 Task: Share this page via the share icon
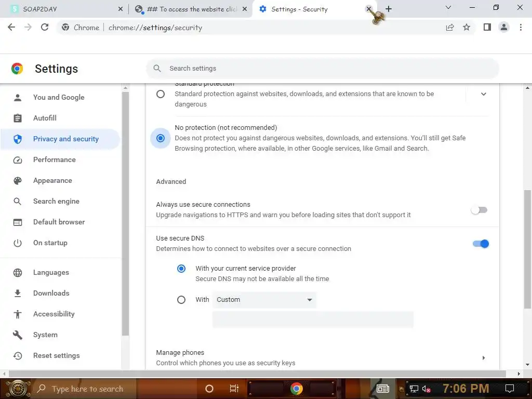450,28
